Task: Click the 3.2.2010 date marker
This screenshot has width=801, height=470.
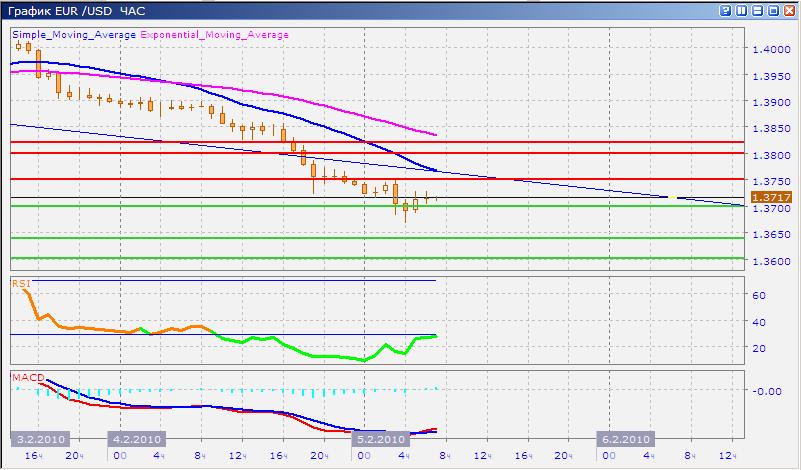Action: pos(40,439)
